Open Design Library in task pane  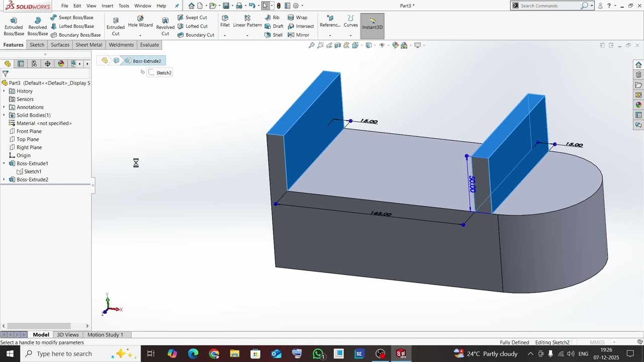coord(638,75)
